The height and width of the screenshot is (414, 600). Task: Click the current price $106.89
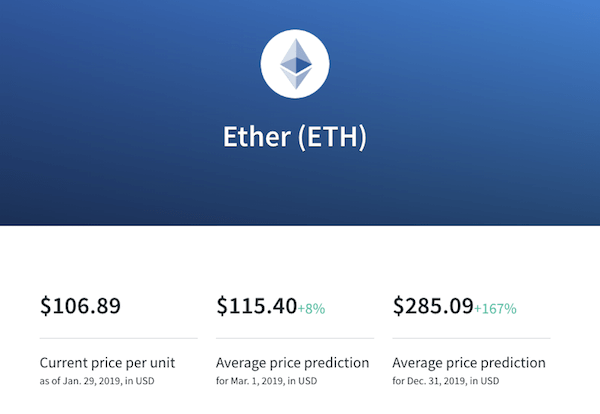pos(80,306)
